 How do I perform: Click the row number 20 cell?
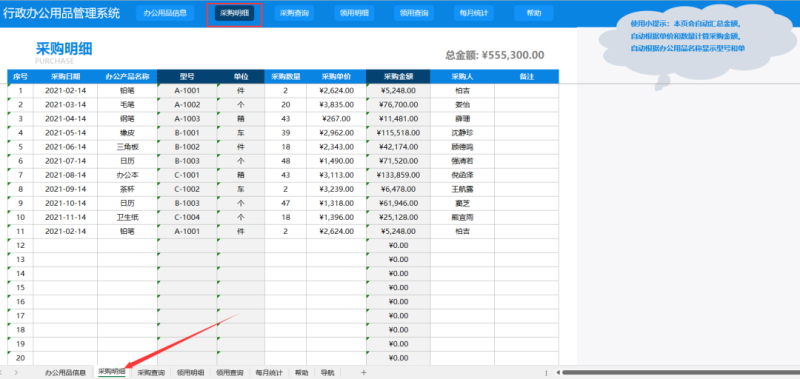(x=20, y=358)
